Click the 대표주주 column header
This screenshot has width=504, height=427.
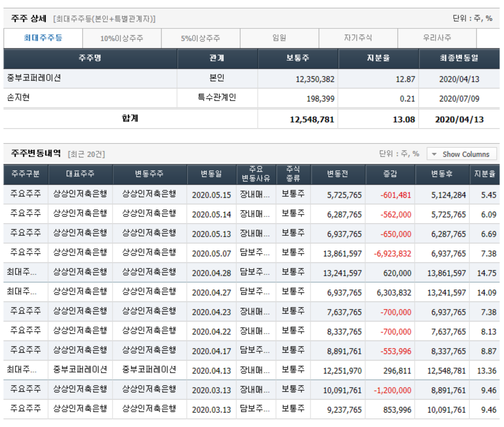pos(80,174)
